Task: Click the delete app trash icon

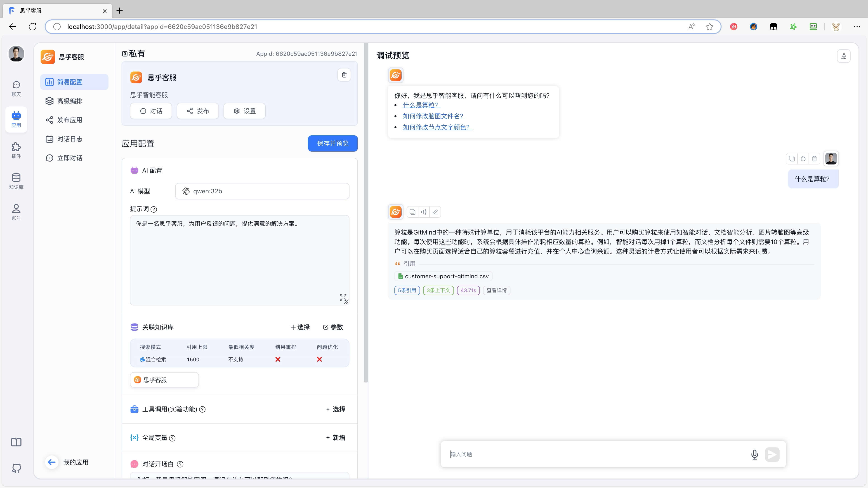Action: [x=344, y=75]
